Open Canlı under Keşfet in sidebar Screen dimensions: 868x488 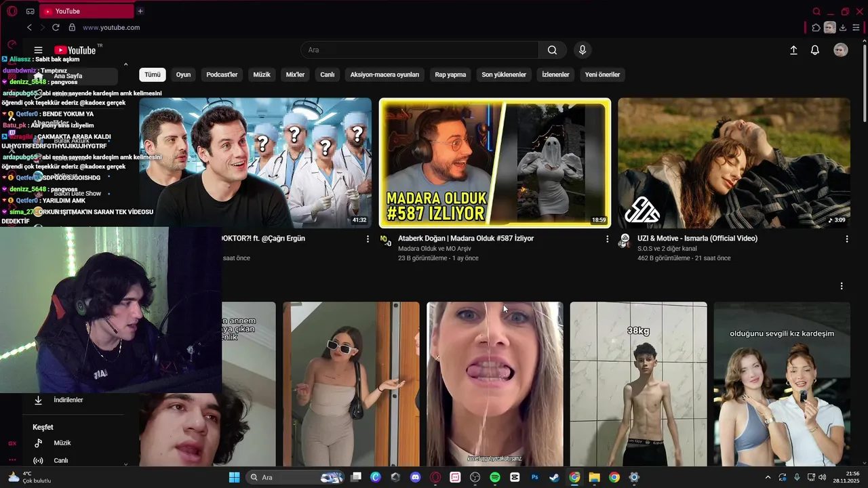click(61, 460)
